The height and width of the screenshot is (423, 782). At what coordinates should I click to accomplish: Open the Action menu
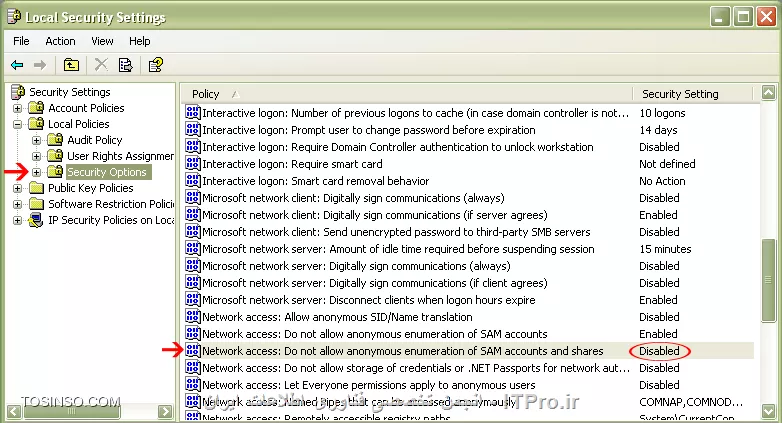60,41
